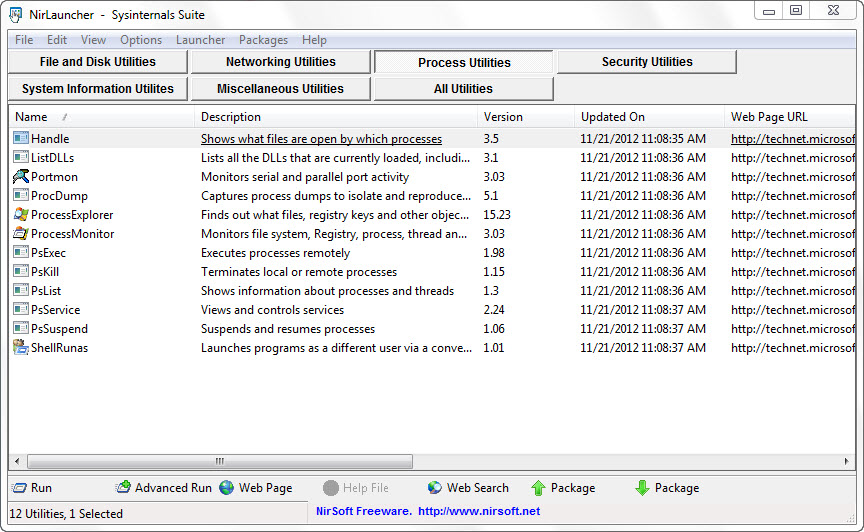This screenshot has width=864, height=532.
Task: Click 'Shows what files are open' description
Action: (321, 139)
